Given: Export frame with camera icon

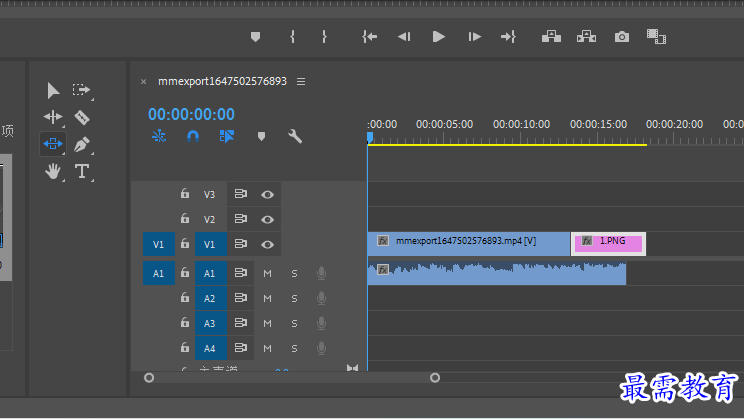Looking at the screenshot, I should click(x=622, y=37).
